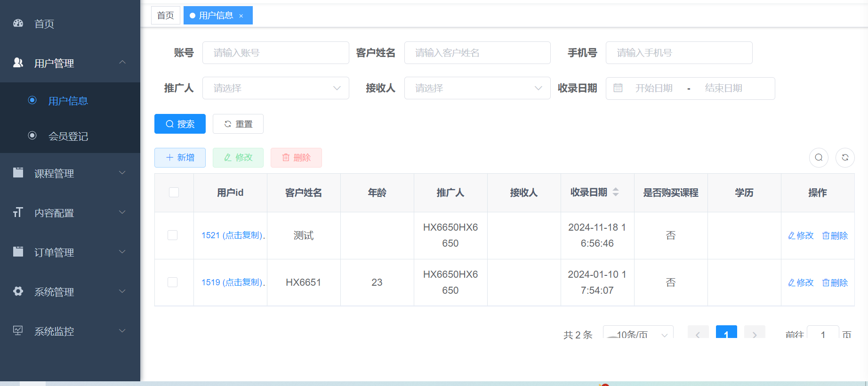Open the 推广人 dropdown
The height and width of the screenshot is (386, 868).
click(x=275, y=88)
